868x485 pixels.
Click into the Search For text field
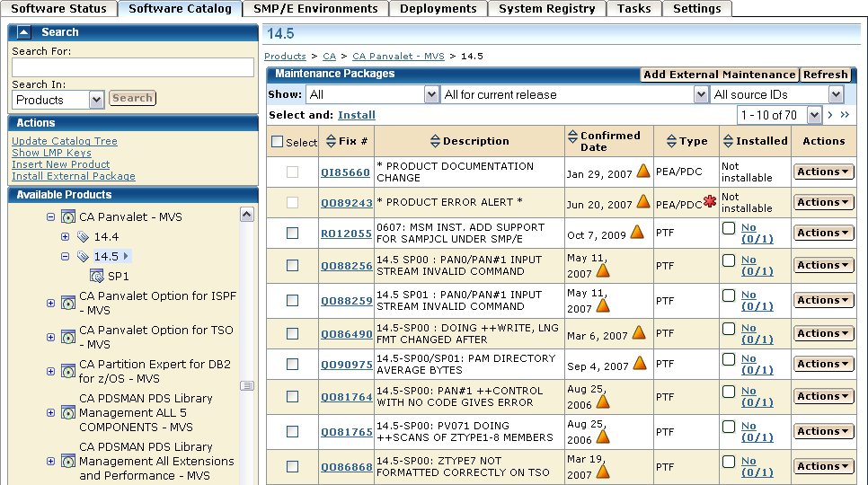pyautogui.click(x=133, y=67)
